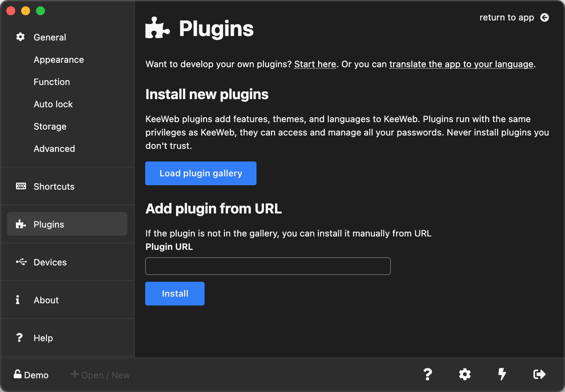Click the USB icon beside Devices
This screenshot has width=565, height=392.
21,262
